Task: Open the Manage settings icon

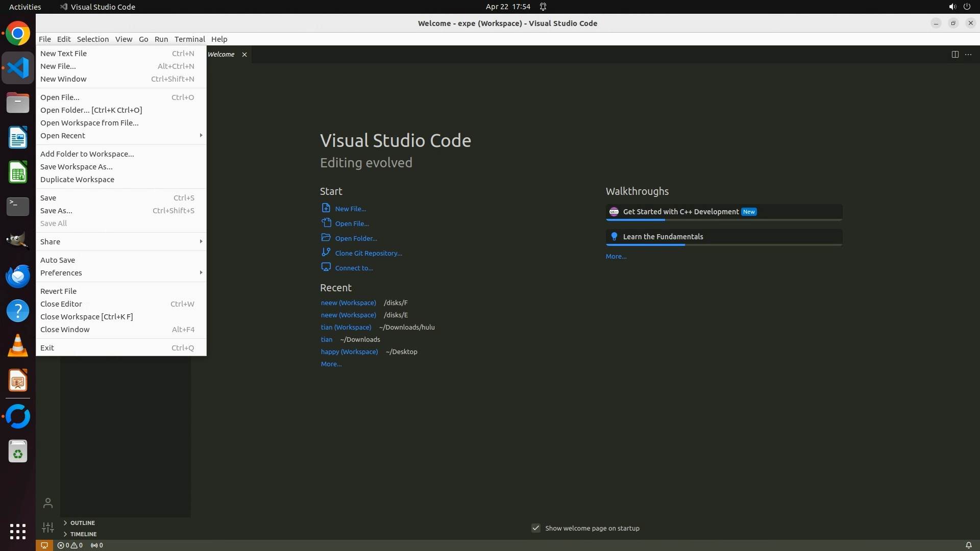Action: (x=48, y=528)
